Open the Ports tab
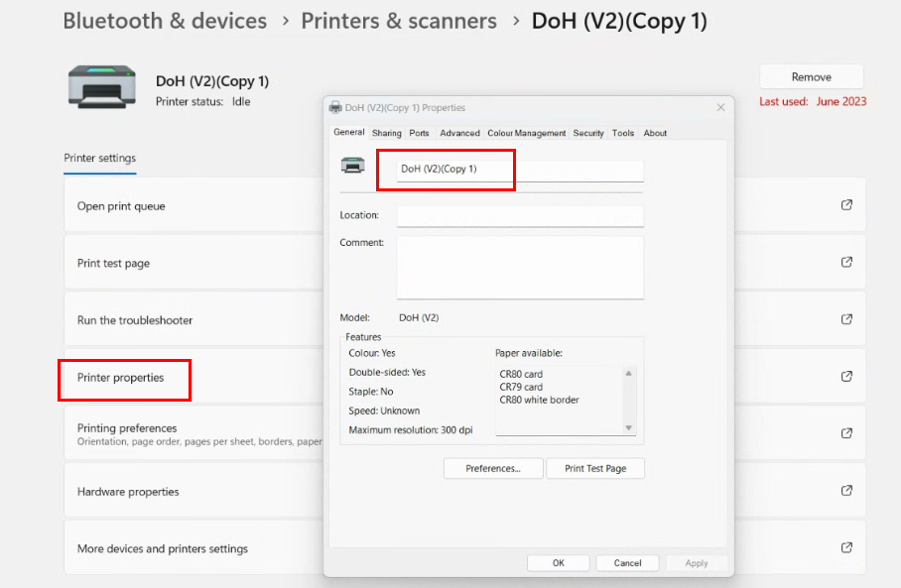The width and height of the screenshot is (901, 588). coord(419,133)
